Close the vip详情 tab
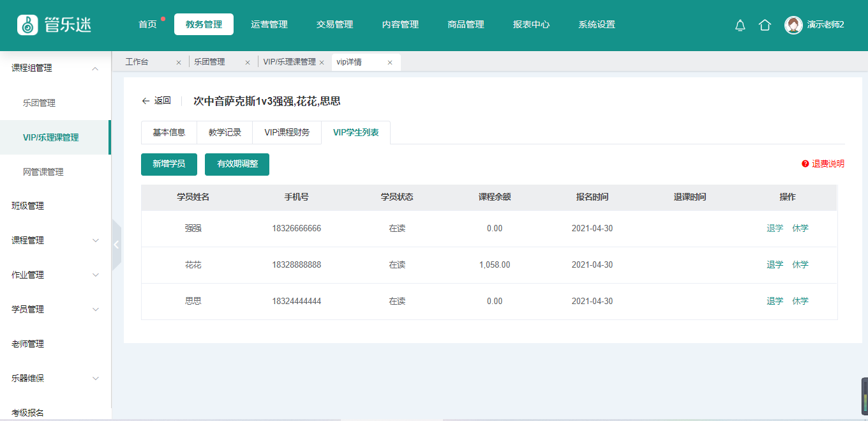 pyautogui.click(x=390, y=63)
